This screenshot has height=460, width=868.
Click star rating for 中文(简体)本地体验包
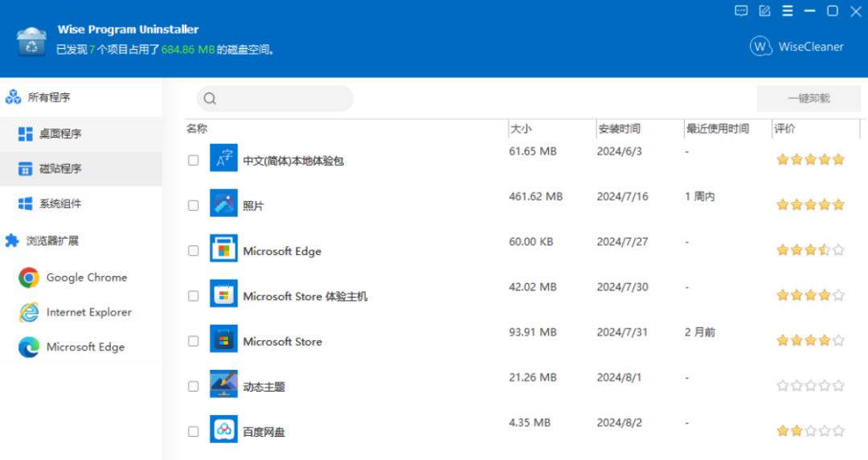tap(810, 159)
